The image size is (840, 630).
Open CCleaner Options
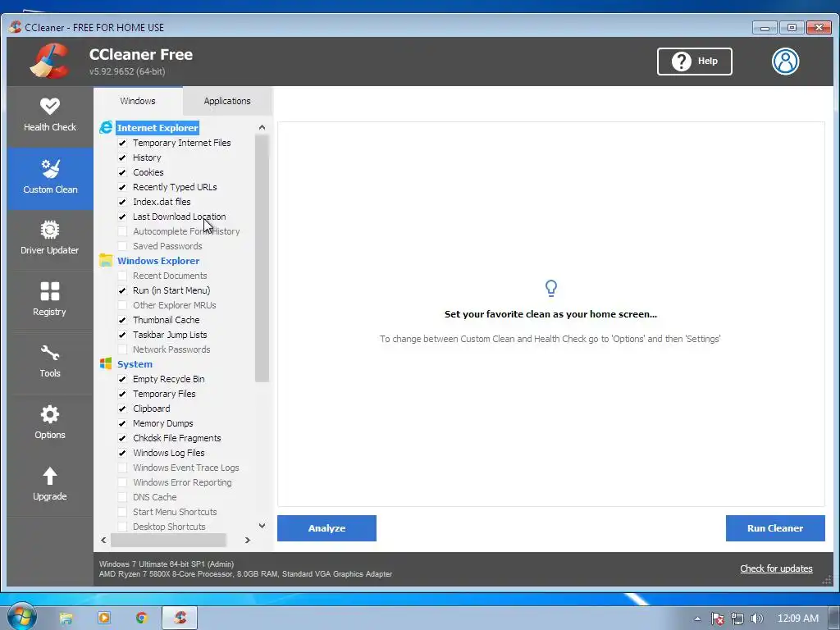(x=50, y=424)
